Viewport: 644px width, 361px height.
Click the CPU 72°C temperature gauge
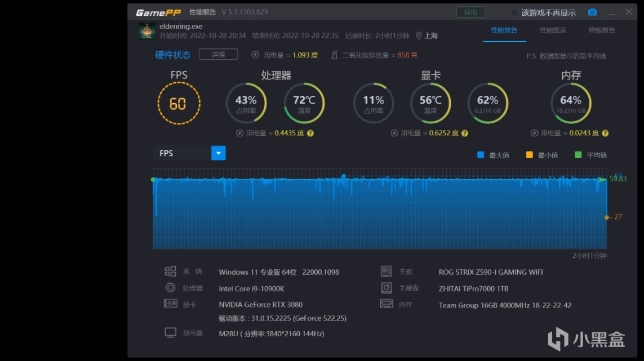click(304, 103)
